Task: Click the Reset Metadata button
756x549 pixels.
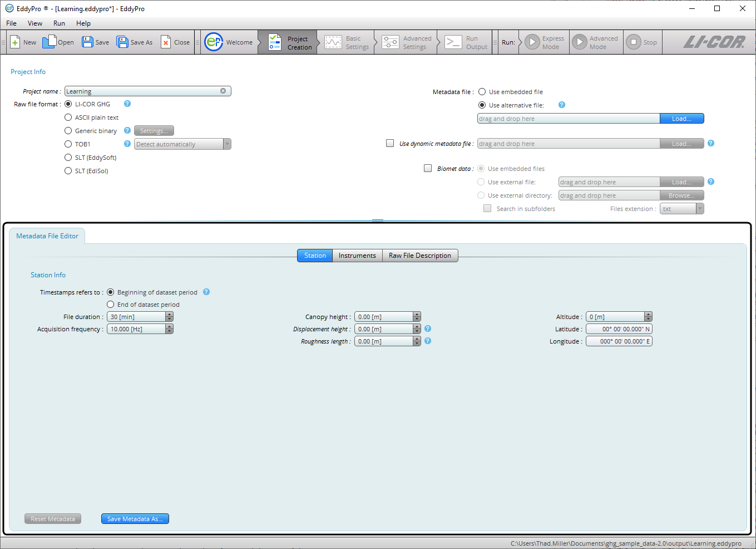Action: tap(53, 519)
